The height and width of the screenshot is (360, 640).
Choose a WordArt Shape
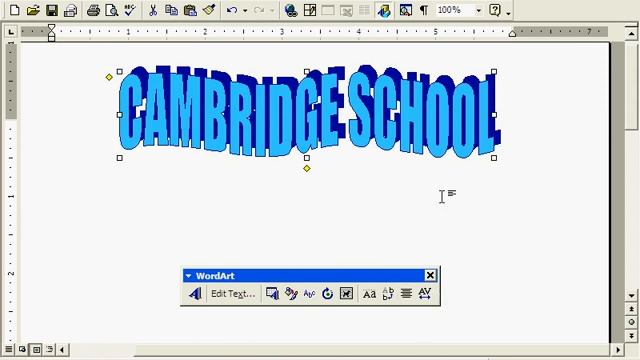(x=309, y=293)
